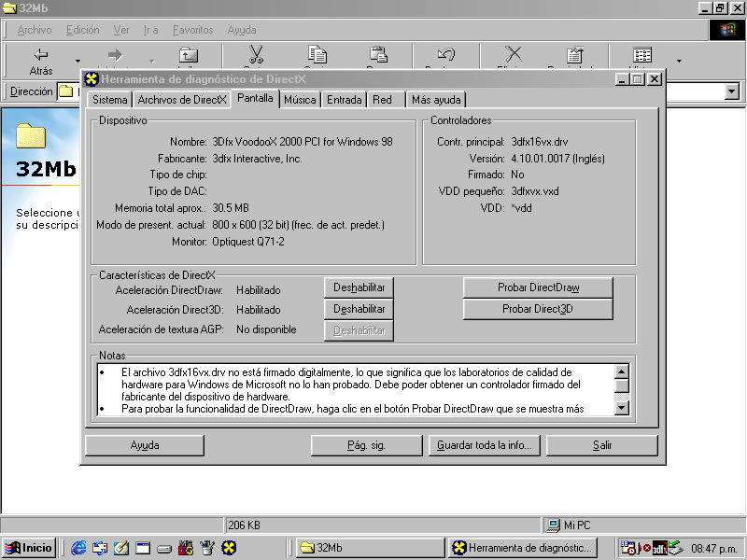Screen dimensions: 747x560
Task: Click the green arrow hardware tray icon
Action: point(676,549)
